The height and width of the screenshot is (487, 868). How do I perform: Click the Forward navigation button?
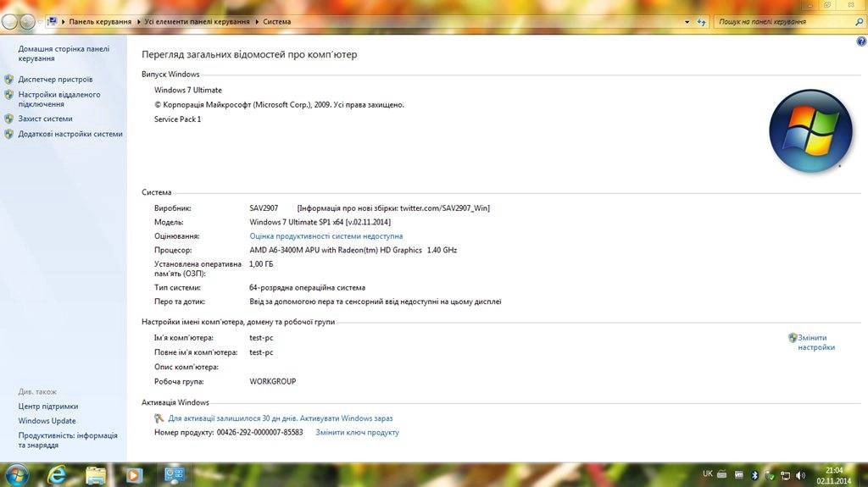(x=27, y=21)
